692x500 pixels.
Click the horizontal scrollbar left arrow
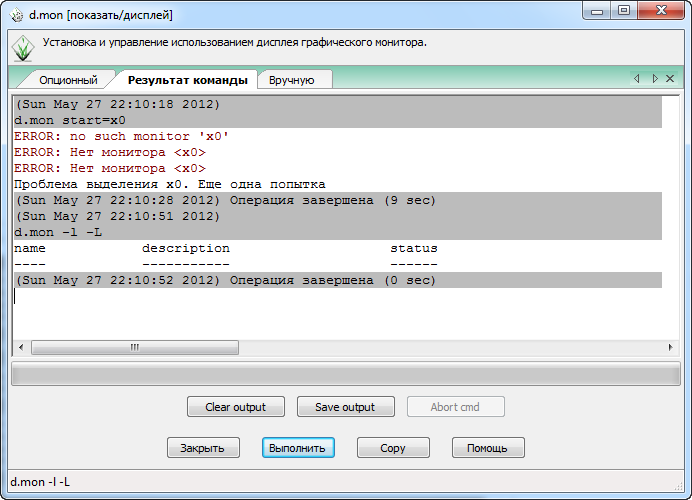point(21,347)
